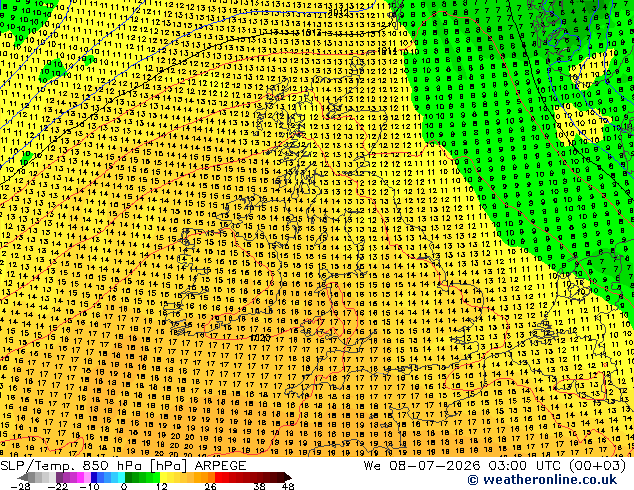Screen dimensions: 634x490
Task: Select the 'SLP/Temp. 850 hPa [hPa] ARPEGE' title
Action: click(x=123, y=466)
